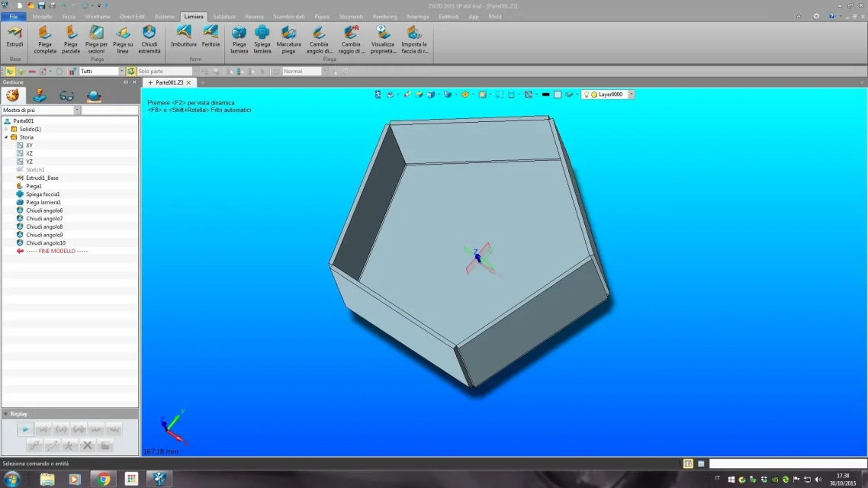868x488 pixels.
Task: Select Chiudi angolo10 in the history tree
Action: point(46,243)
